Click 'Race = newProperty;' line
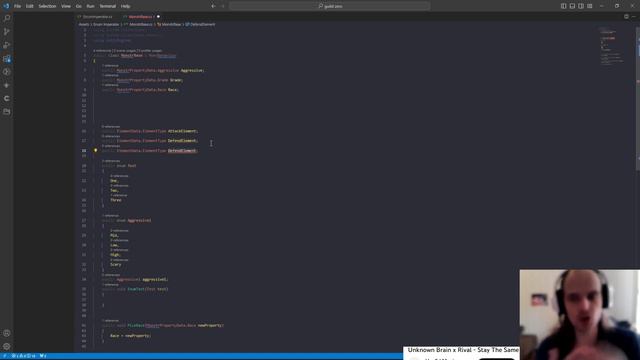Viewport: 640px width, 360px height. [131, 336]
